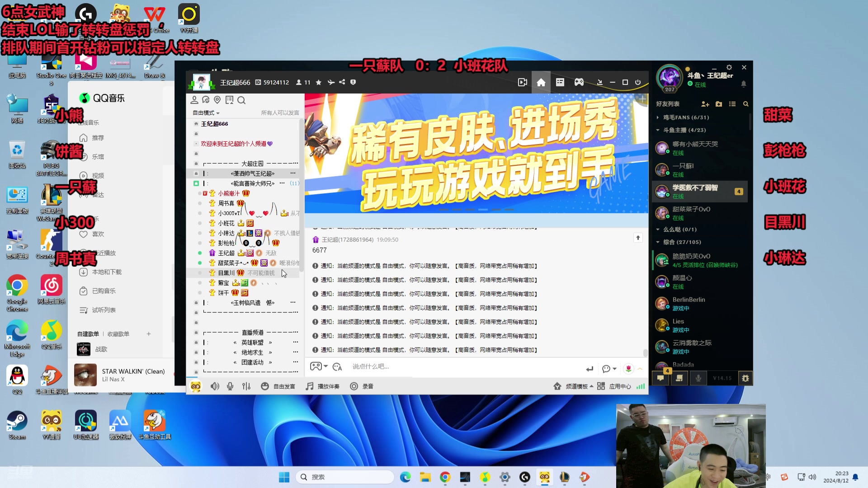Image resolution: width=868 pixels, height=488 pixels.
Task: Open Chrome from the taskbar
Action: [445, 477]
